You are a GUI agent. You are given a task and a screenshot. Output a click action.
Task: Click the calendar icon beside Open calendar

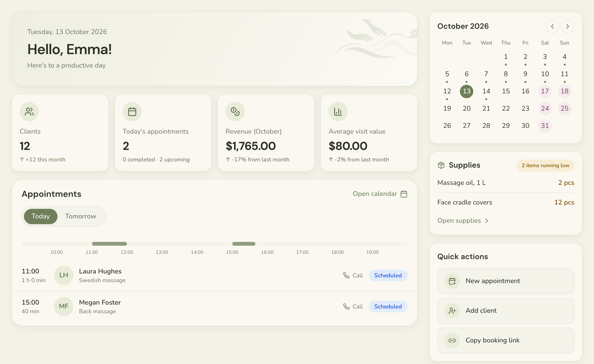point(404,194)
